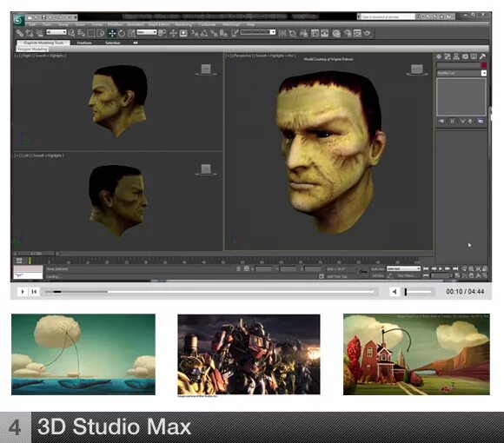Switch to the Selection ribbon tab
The width and height of the screenshot is (504, 443).
pyautogui.click(x=112, y=43)
